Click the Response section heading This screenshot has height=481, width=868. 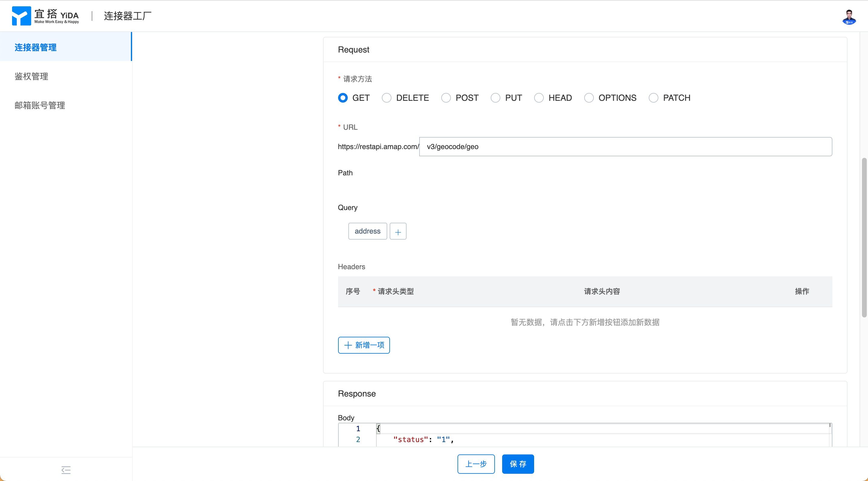pos(356,394)
